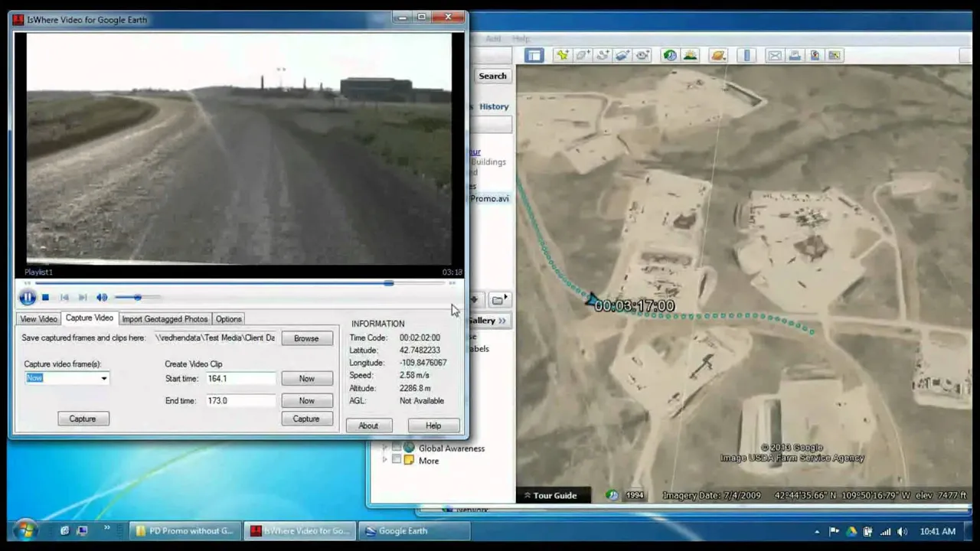Add a placemark in Google Earth
The width and height of the screenshot is (980, 551).
point(563,55)
